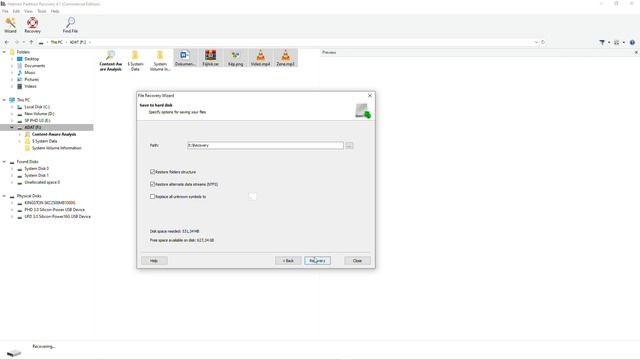
Task: Collapse the This PC tree group
Action: (x=4, y=100)
